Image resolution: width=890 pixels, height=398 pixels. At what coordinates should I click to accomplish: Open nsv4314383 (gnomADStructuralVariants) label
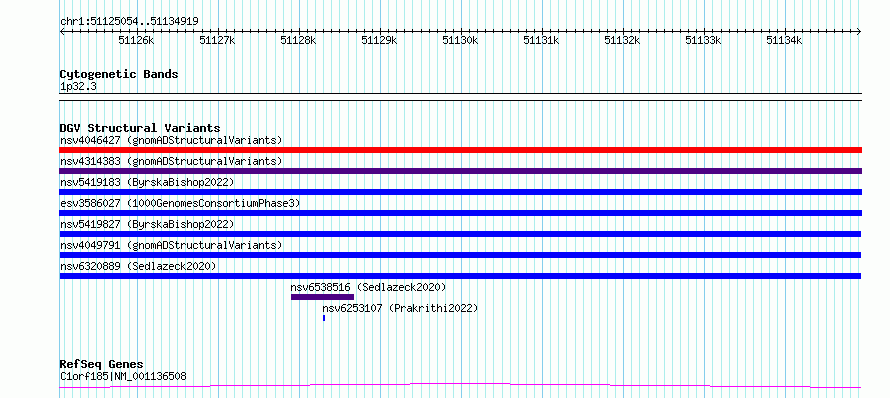pos(171,161)
